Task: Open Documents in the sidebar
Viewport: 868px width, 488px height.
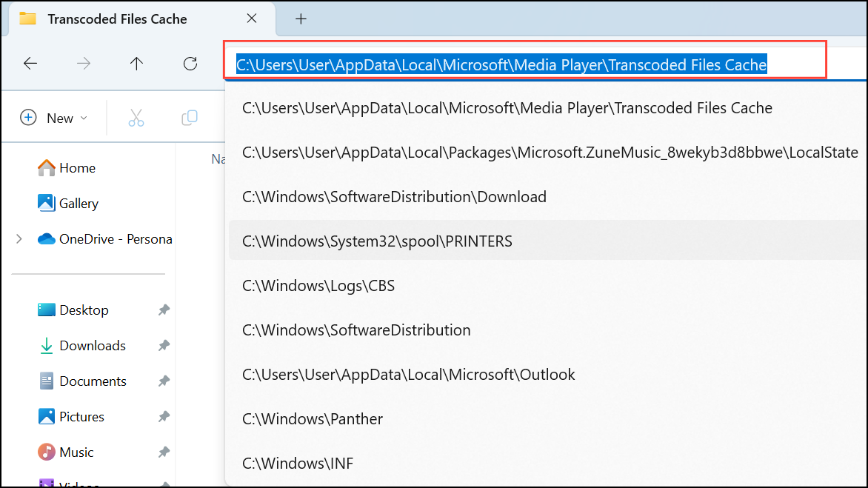Action: (82, 381)
